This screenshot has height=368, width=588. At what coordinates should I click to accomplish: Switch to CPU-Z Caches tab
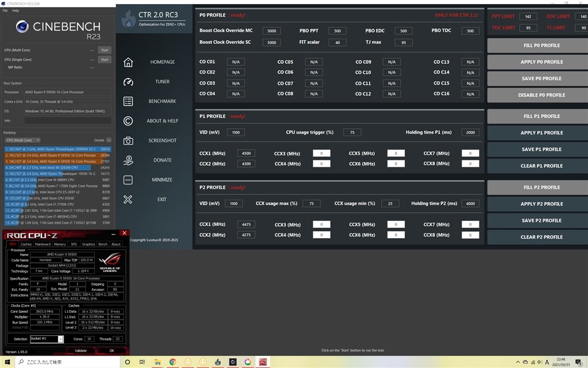[x=26, y=244]
